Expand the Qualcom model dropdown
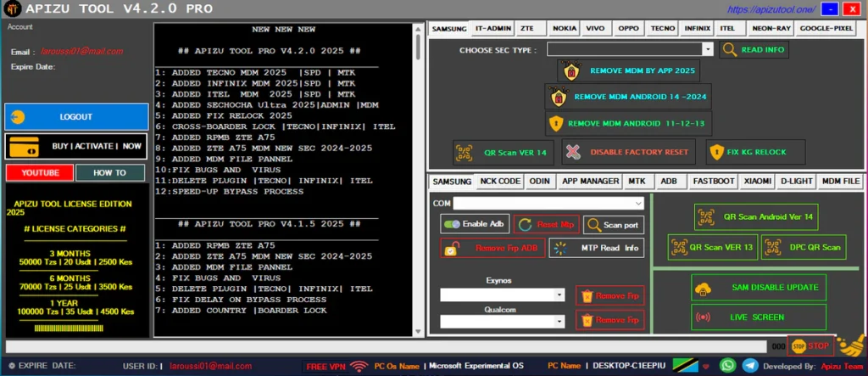868x376 pixels. coord(560,322)
